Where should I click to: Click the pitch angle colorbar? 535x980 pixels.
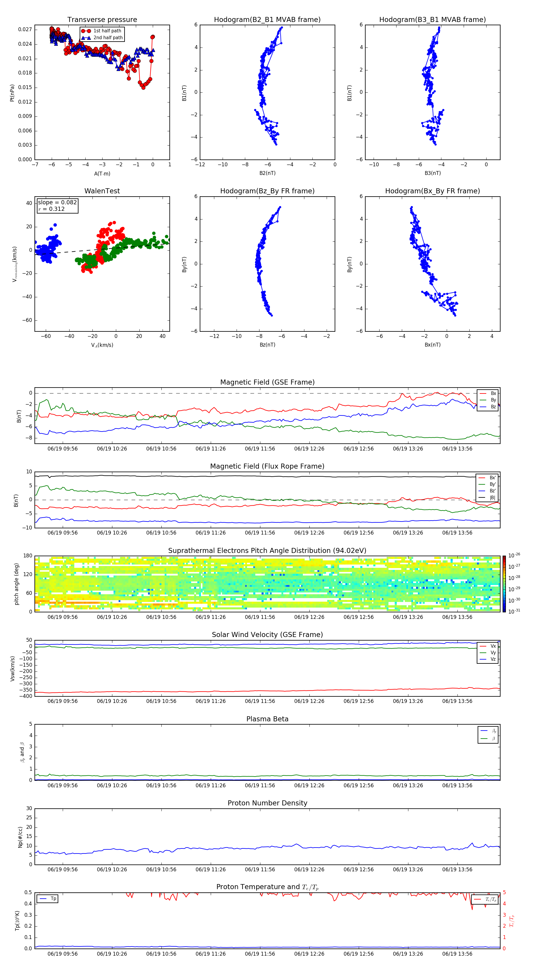[504, 584]
